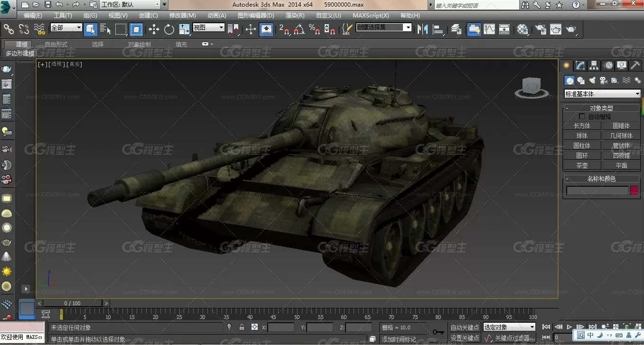
Task: Click the Select and Link chain icon
Action: point(9,29)
